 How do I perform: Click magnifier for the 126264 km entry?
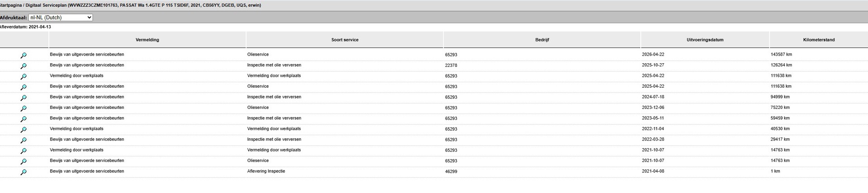tap(24, 66)
